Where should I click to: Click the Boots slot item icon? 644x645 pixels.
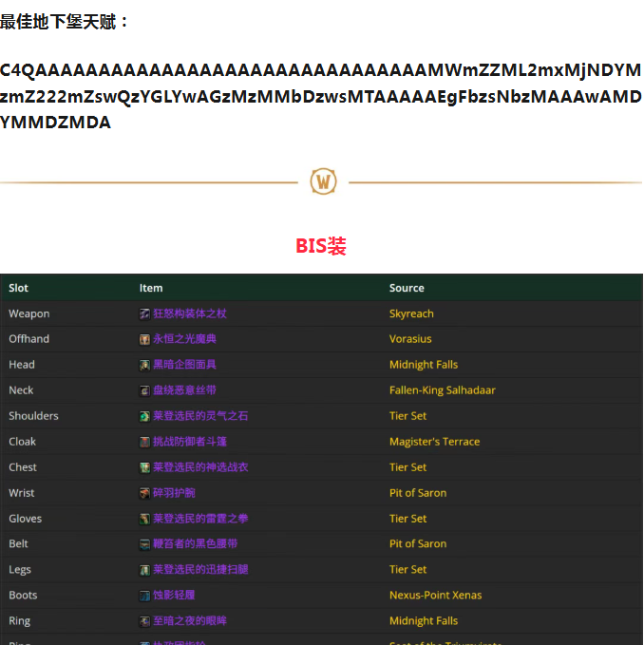pyautogui.click(x=144, y=596)
